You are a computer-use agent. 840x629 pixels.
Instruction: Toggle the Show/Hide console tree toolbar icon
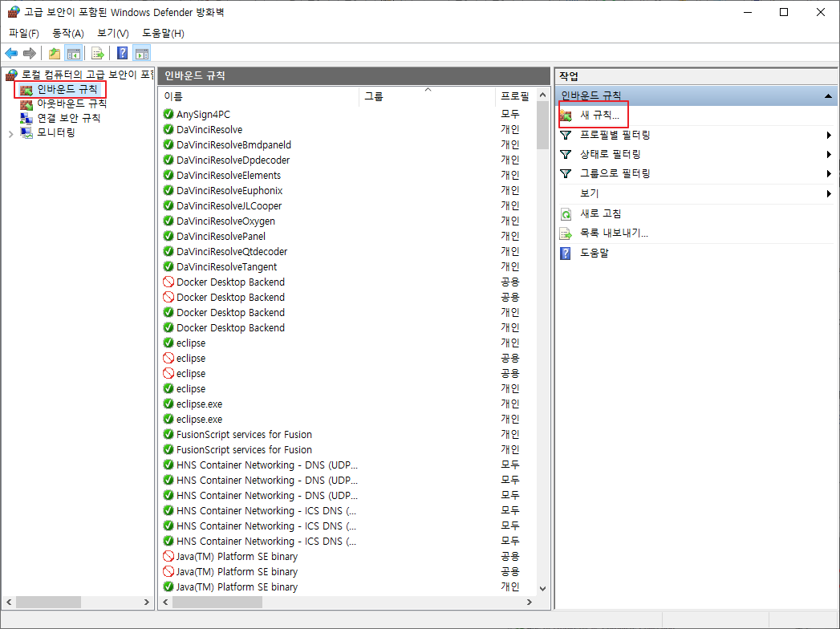click(73, 53)
